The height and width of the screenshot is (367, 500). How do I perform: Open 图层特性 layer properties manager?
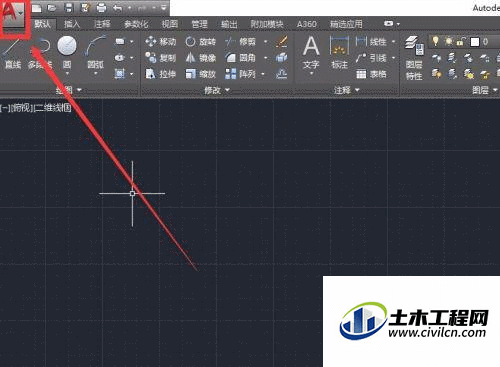tap(414, 58)
